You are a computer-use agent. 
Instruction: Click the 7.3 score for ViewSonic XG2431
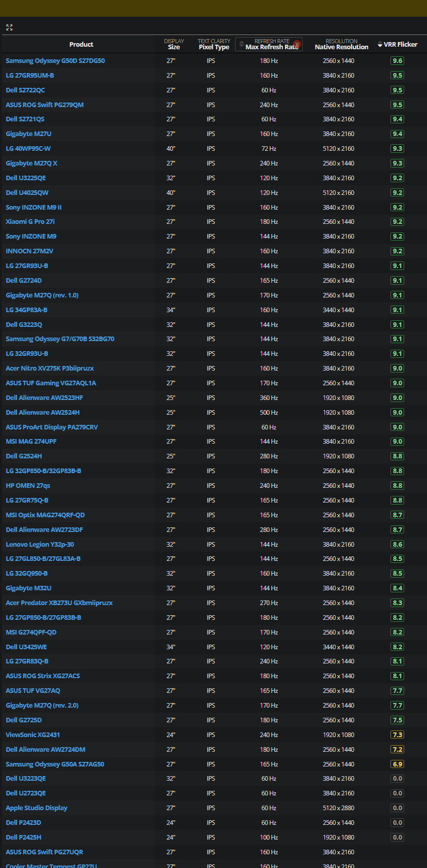[x=398, y=735]
